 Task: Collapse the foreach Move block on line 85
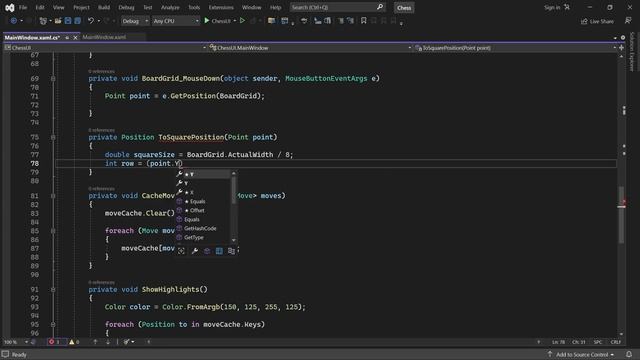(53, 231)
